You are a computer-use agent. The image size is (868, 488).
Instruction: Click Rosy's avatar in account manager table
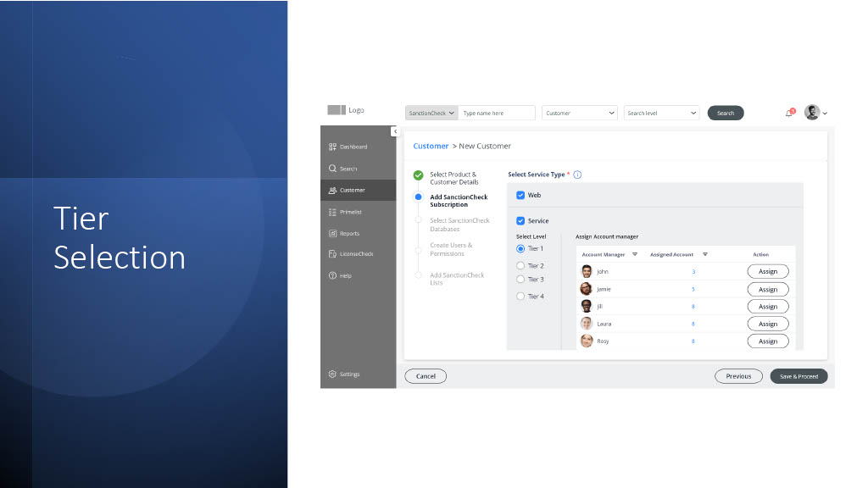point(587,341)
